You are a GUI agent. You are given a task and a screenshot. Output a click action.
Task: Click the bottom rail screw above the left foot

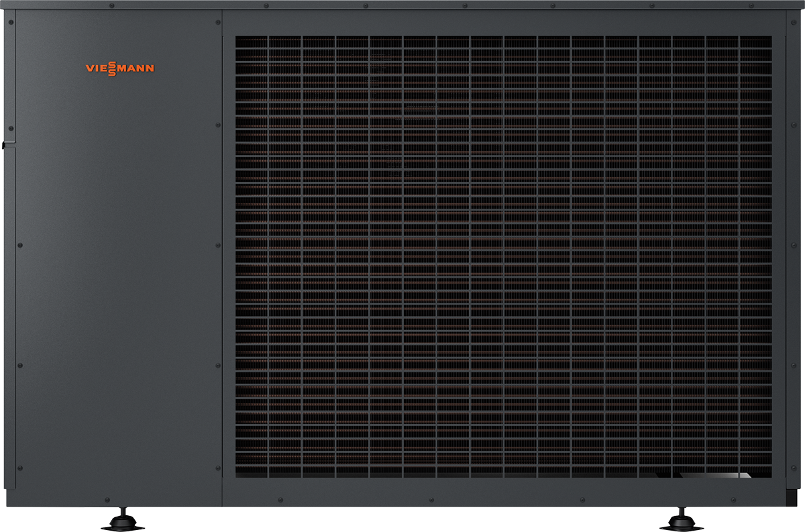pyautogui.click(x=108, y=500)
